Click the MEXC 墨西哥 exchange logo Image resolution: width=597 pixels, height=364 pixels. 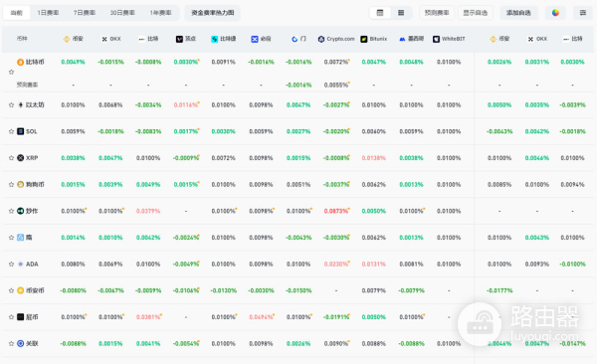click(402, 39)
